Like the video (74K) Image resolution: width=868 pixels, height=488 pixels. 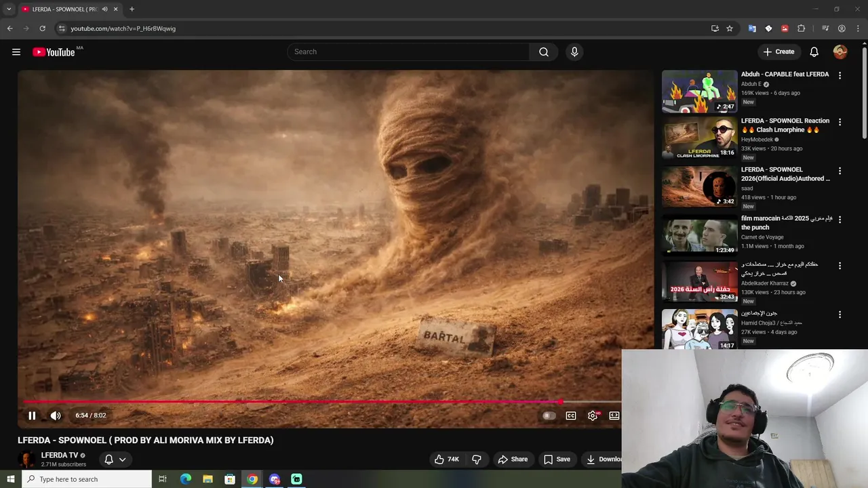(x=447, y=460)
